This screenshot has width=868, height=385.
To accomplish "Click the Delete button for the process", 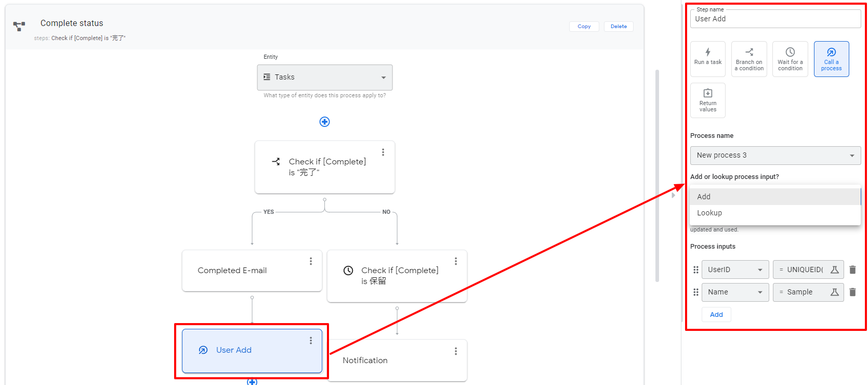I will click(618, 27).
